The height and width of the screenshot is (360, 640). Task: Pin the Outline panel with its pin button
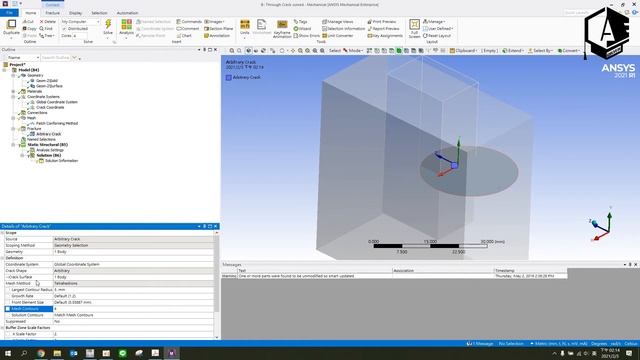[x=204, y=50]
